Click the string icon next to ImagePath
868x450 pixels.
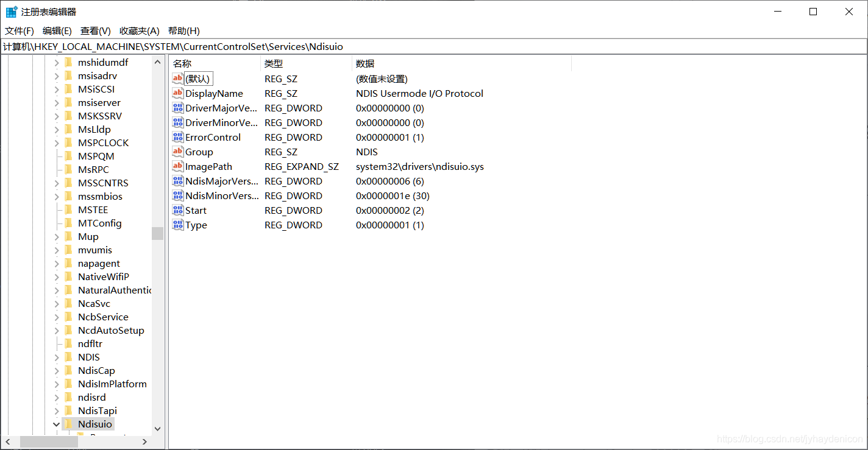[177, 166]
